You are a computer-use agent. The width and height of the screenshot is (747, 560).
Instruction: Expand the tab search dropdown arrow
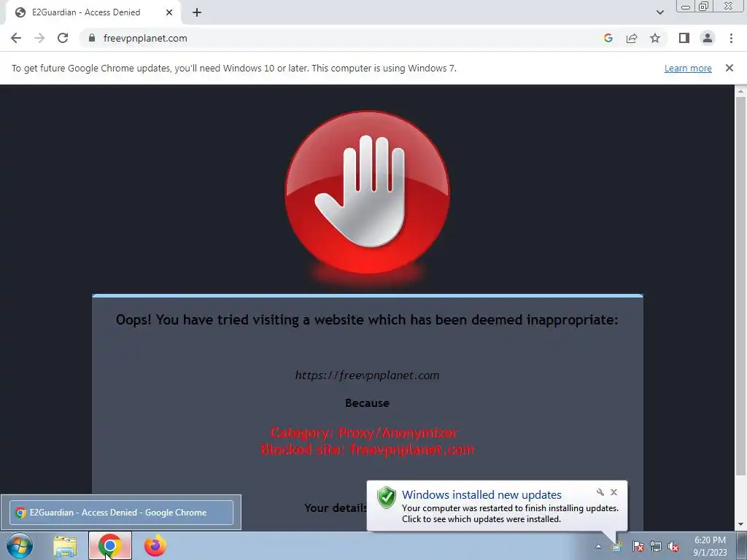[x=659, y=12]
